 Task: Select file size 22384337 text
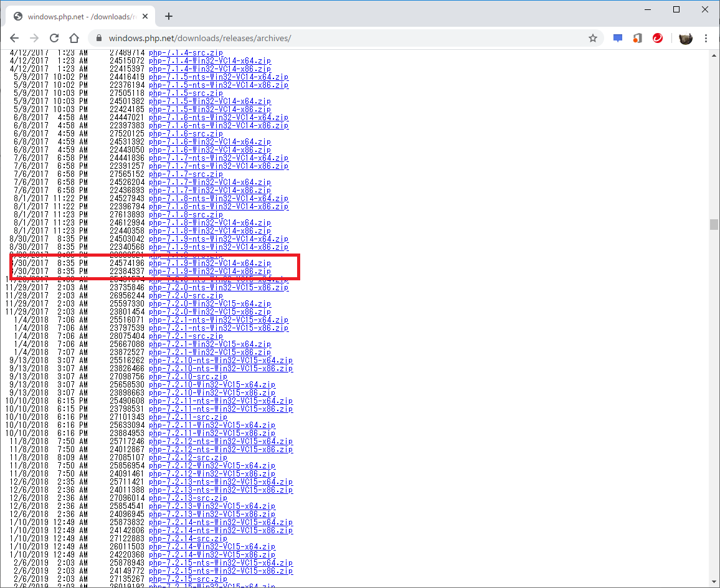coord(127,272)
